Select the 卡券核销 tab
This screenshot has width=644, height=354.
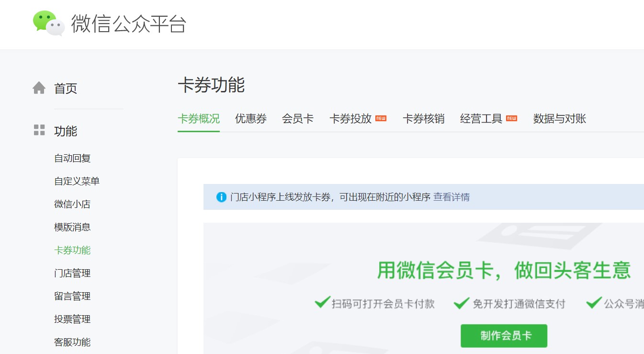(423, 119)
